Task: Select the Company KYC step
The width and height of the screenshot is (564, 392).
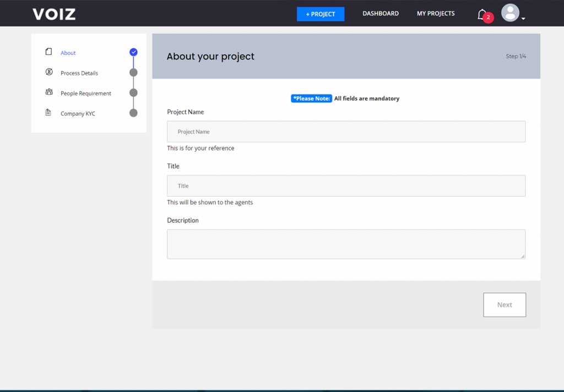Action: [x=78, y=113]
